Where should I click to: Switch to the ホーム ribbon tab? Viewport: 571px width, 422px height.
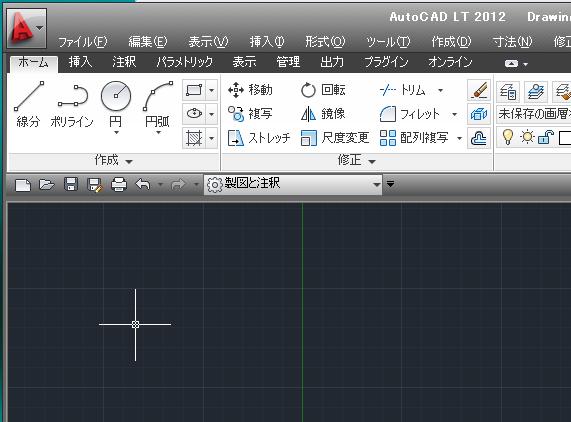34,63
